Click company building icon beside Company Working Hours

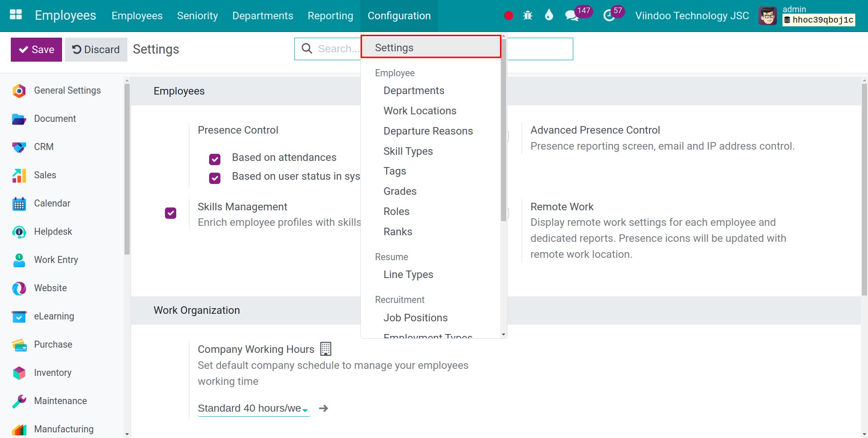pos(326,349)
